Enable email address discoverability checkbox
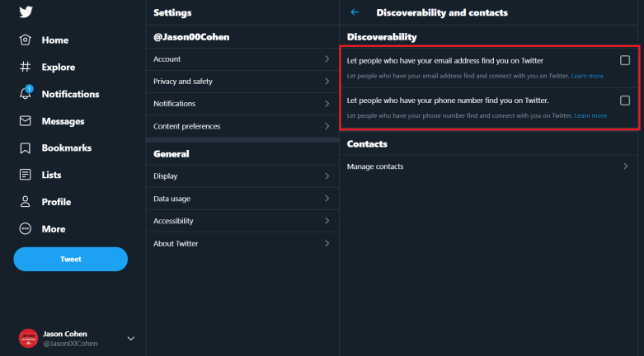 [x=625, y=60]
